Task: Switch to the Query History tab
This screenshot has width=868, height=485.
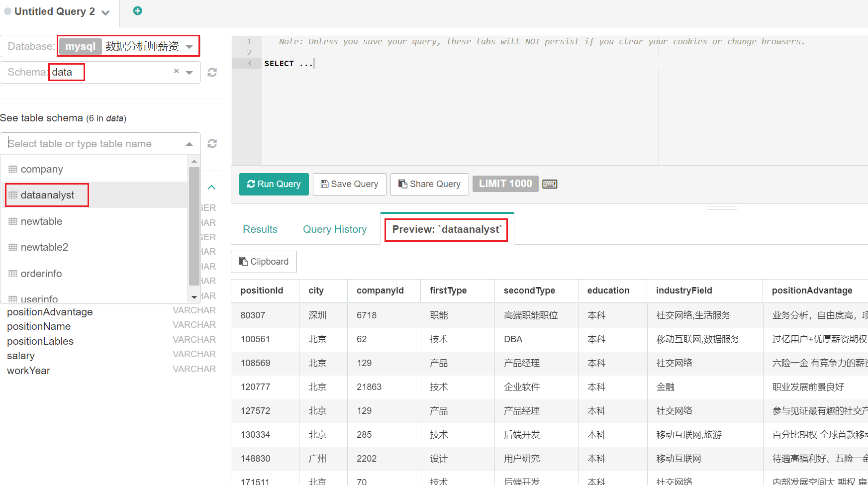Action: point(335,229)
